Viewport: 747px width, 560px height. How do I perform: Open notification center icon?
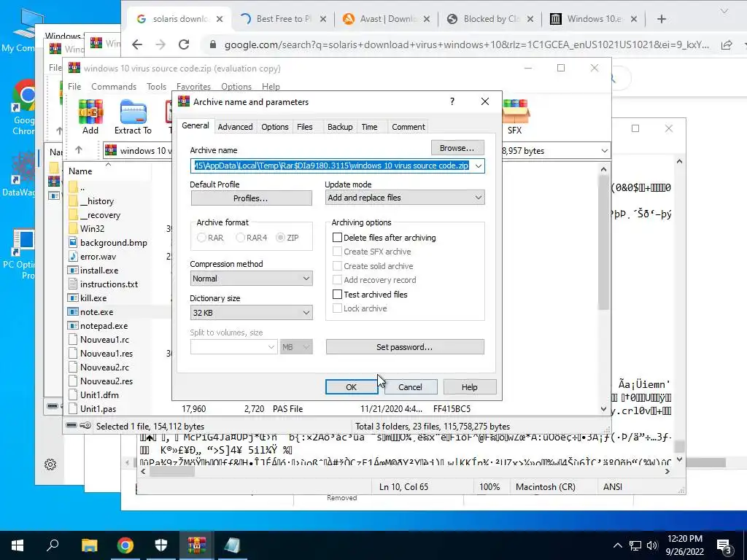pyautogui.click(x=724, y=545)
